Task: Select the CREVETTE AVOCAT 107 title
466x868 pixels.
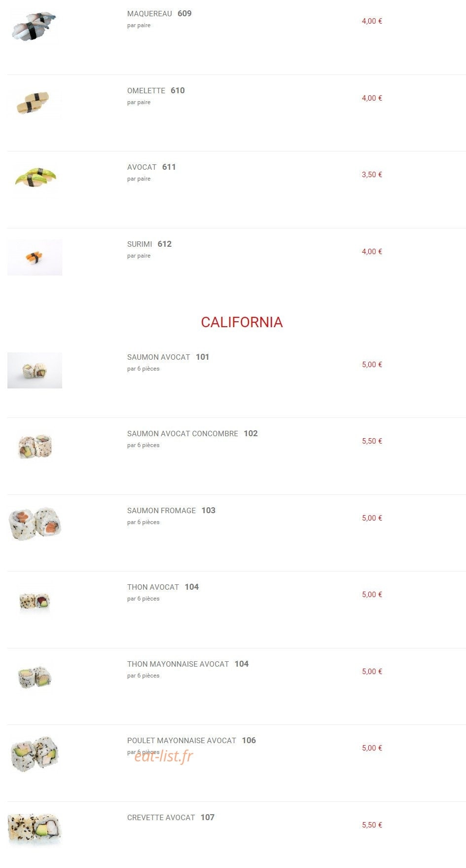Action: click(x=171, y=818)
